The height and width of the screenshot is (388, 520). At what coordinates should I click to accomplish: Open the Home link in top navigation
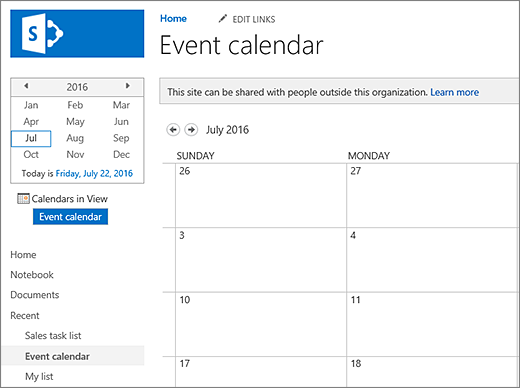coord(173,19)
